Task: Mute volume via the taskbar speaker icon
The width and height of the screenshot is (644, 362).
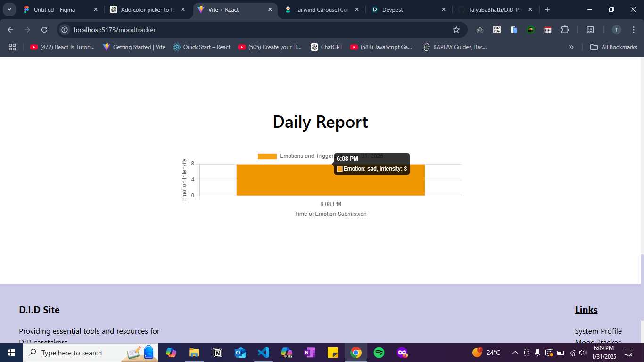Action: [581, 353]
